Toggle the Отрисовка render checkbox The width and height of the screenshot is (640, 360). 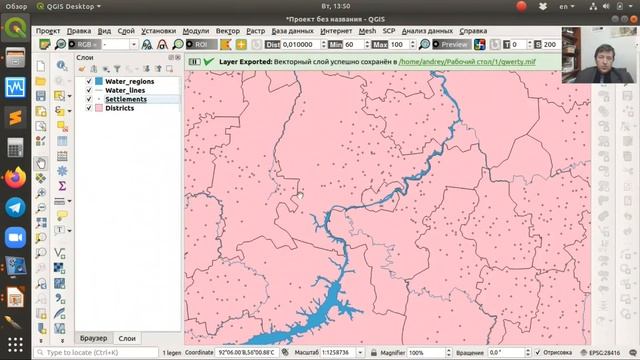coord(538,352)
